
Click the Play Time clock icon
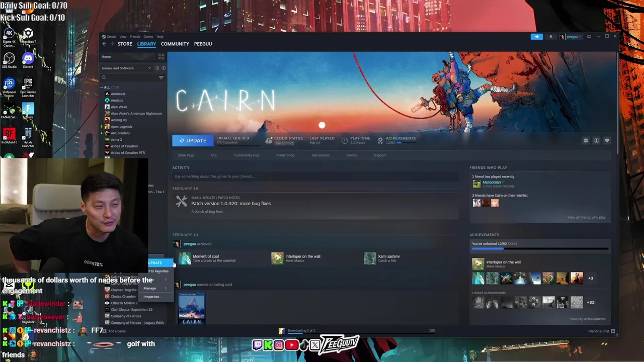tap(345, 140)
